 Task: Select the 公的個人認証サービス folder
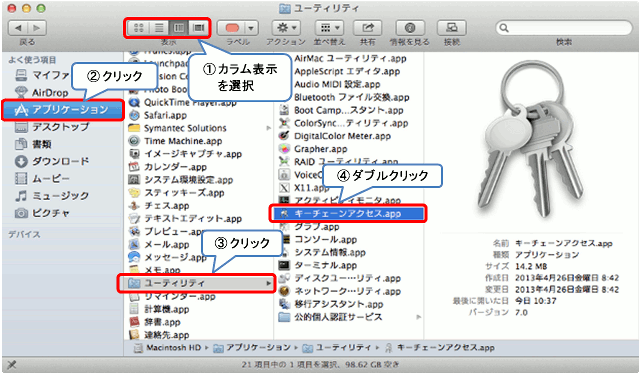click(331, 317)
